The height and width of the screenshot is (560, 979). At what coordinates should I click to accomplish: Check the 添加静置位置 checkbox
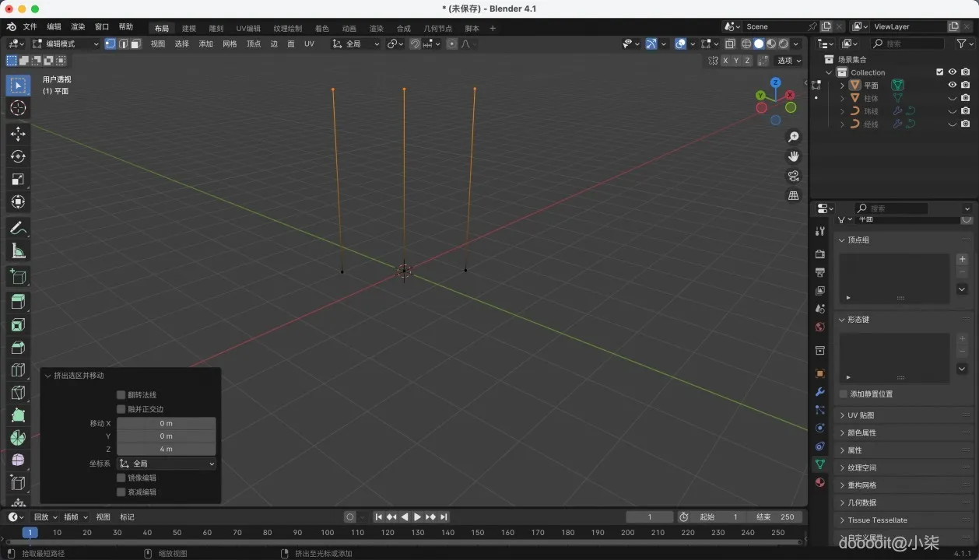pyautogui.click(x=844, y=394)
